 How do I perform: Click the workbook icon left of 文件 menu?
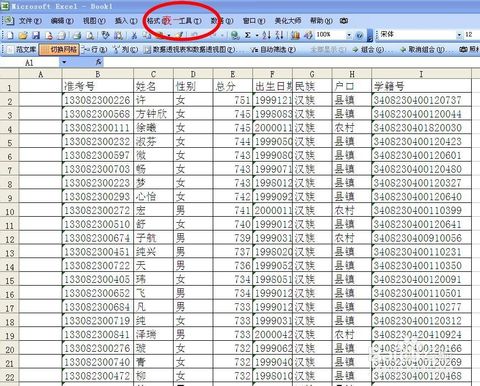[9, 21]
